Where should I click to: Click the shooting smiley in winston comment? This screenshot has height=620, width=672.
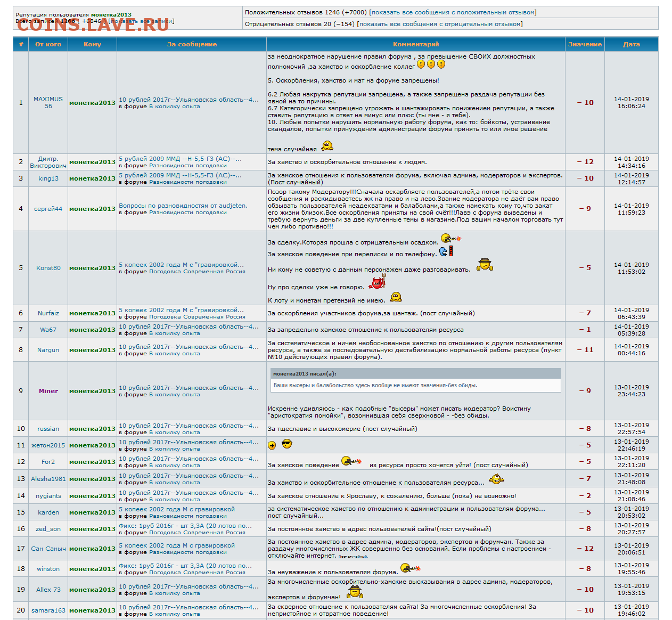coord(411,568)
